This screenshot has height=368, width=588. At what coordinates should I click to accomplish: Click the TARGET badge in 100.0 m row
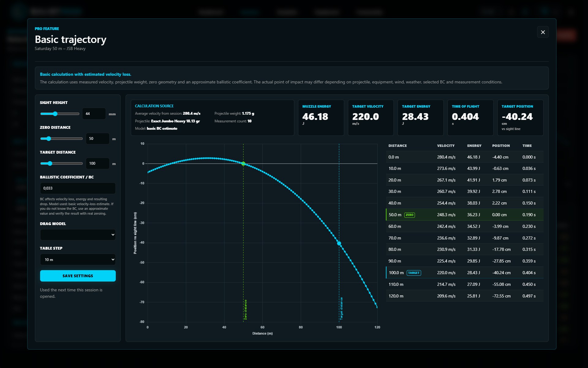click(x=414, y=273)
